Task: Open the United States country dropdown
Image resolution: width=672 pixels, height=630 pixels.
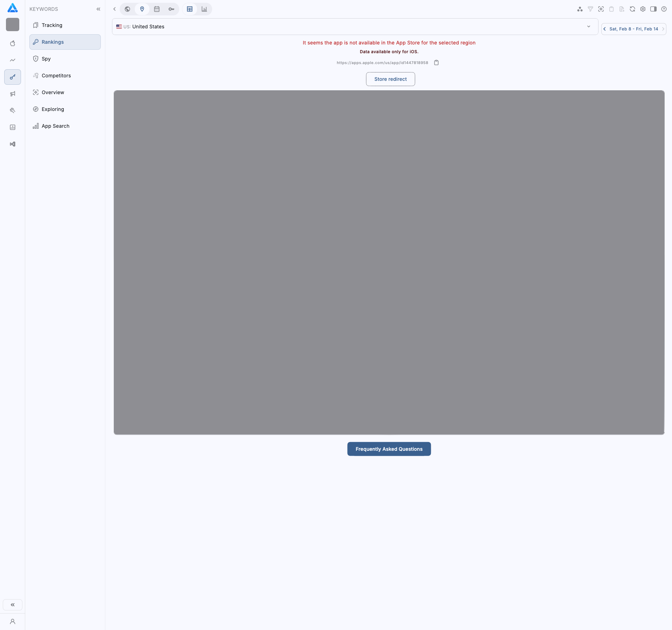Action: click(x=355, y=27)
